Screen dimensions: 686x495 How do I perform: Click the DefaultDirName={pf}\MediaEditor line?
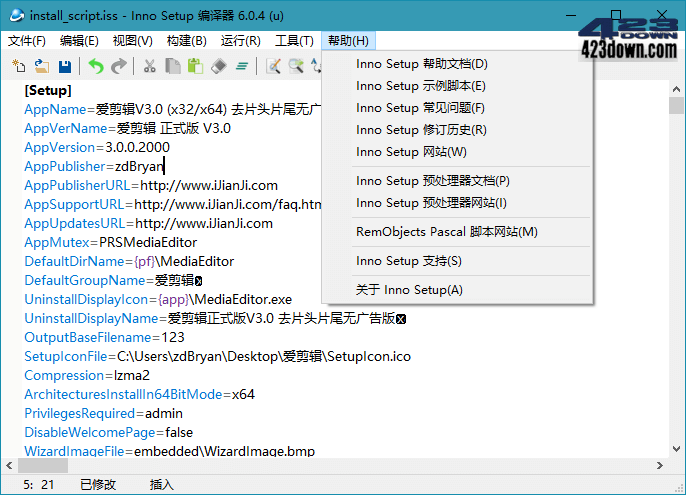pyautogui.click(x=129, y=262)
